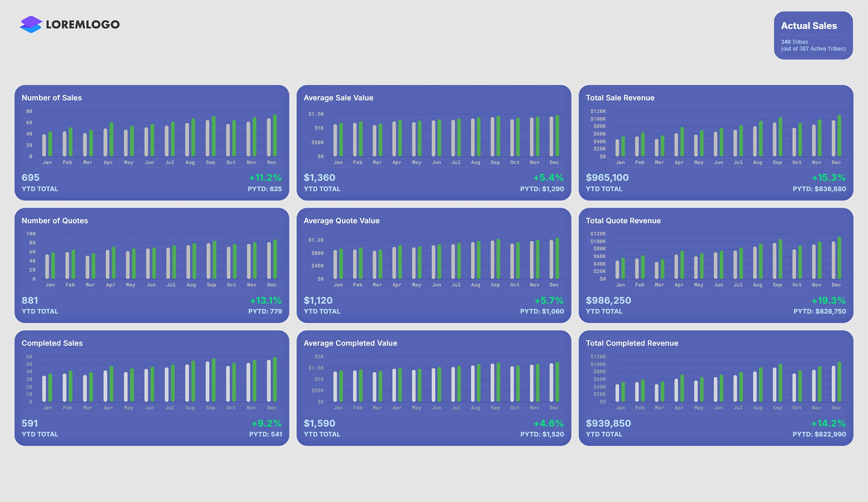Click the Average Completed Value heading
This screenshot has height=502, width=868.
pyautogui.click(x=350, y=343)
